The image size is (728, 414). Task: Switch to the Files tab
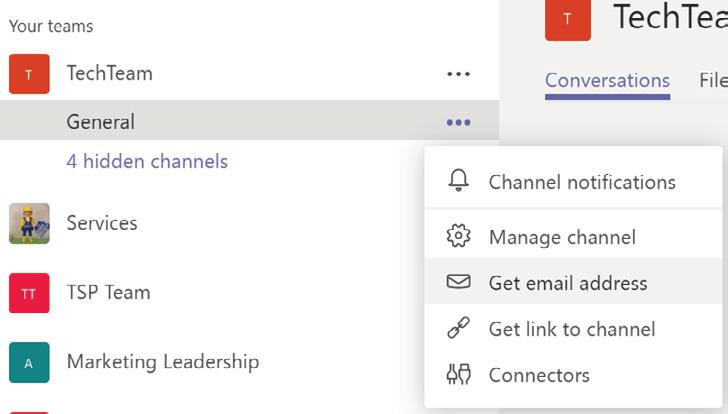713,81
